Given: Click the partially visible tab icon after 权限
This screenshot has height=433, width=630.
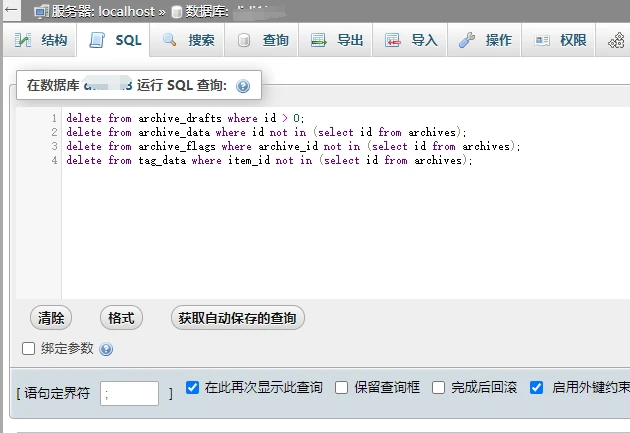Looking at the screenshot, I should (x=617, y=40).
